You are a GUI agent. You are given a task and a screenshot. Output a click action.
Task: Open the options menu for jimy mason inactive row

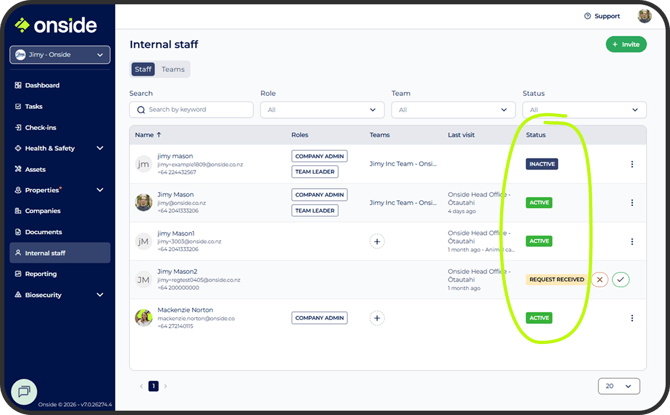tap(632, 164)
